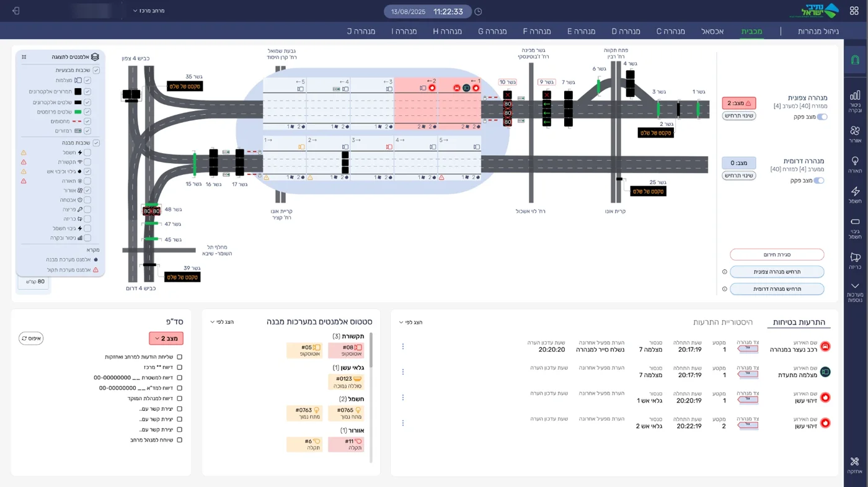Enable the תקשורת layer checkbox
This screenshot has height=487, width=868.
(x=87, y=162)
